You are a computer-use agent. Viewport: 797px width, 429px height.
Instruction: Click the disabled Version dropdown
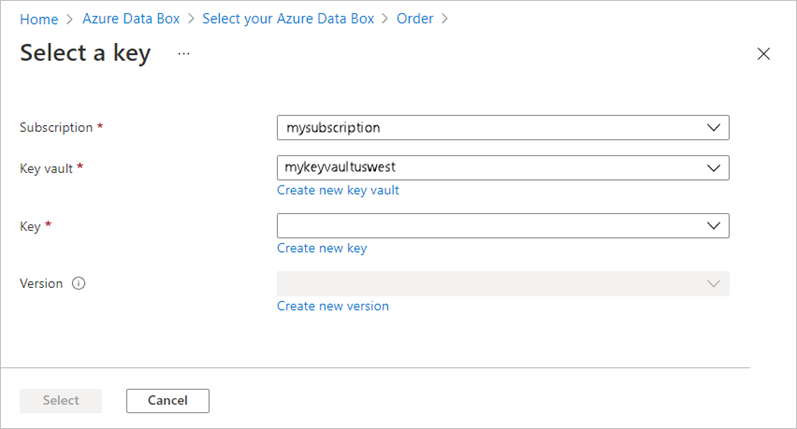(x=502, y=284)
